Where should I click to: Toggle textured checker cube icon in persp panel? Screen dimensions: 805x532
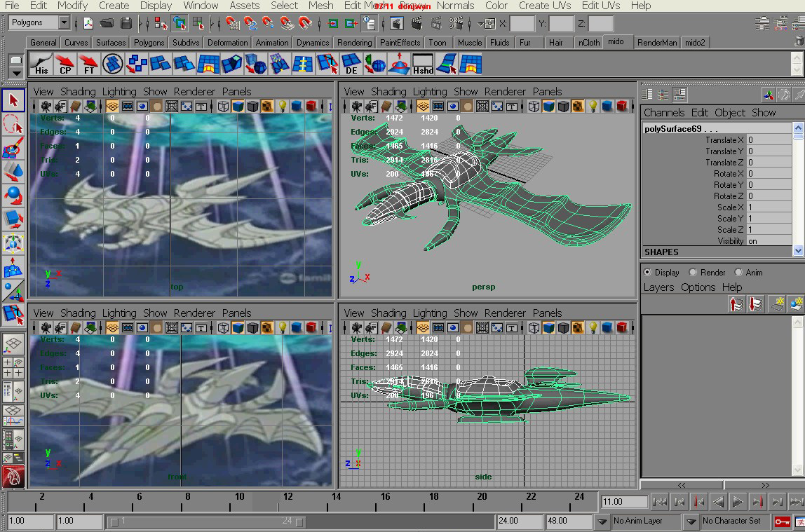coord(578,107)
